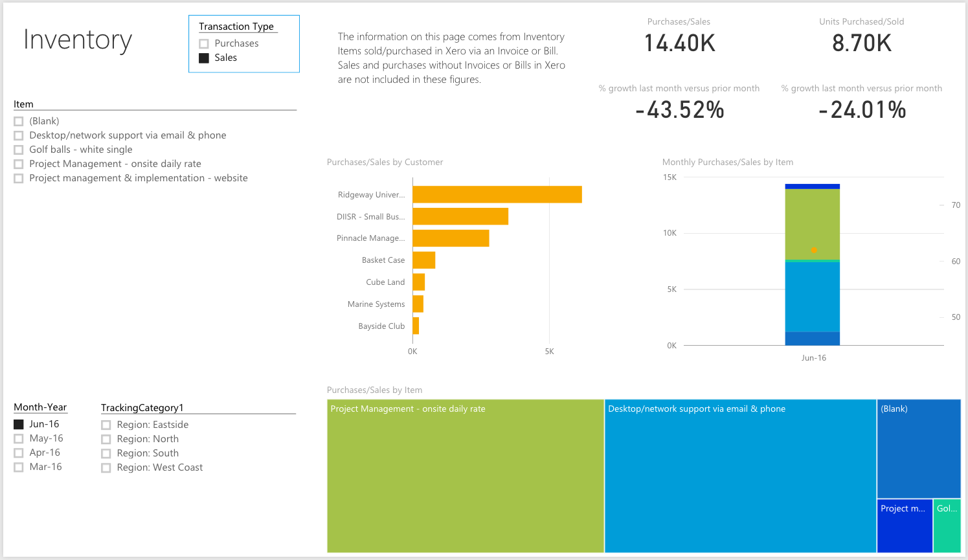Click the green segment of the Jun-16 column
The width and height of the screenshot is (968, 560).
coord(813,224)
